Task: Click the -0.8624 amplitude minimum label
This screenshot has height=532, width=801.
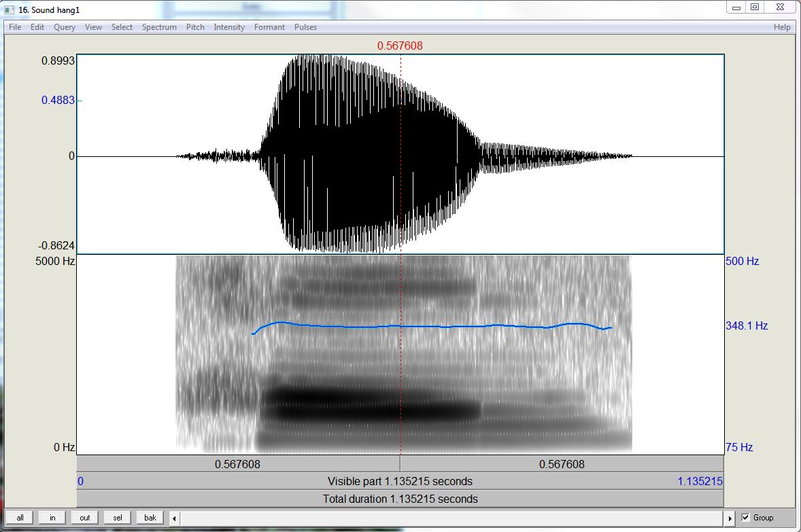Action: 56,245
